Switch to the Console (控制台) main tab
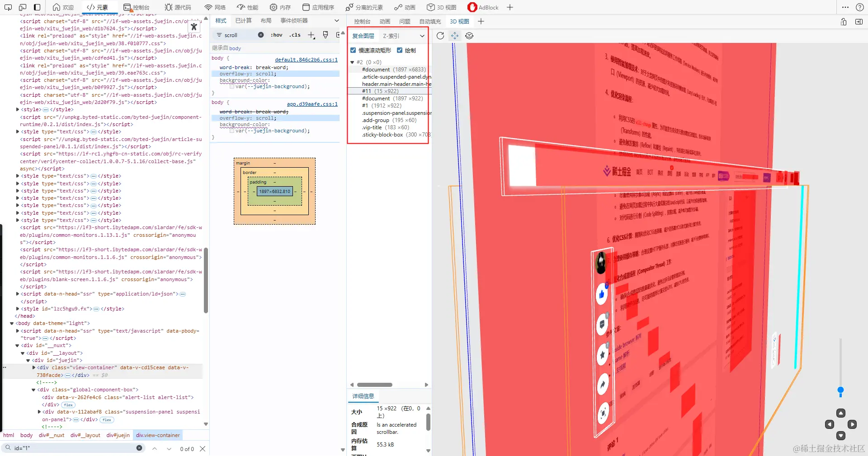The height and width of the screenshot is (456, 868). point(137,7)
